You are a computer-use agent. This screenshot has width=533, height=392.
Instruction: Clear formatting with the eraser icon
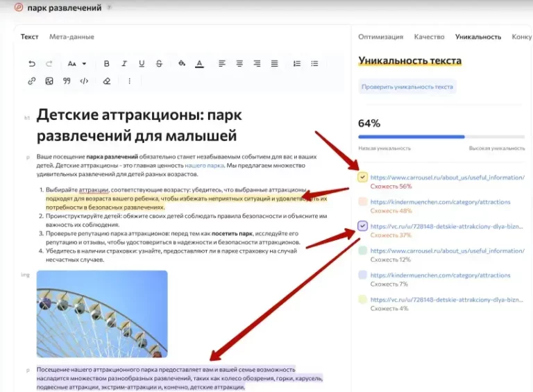click(x=106, y=81)
